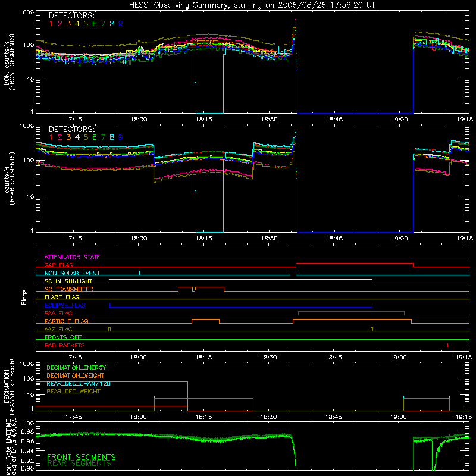Click 18:15 tick in front segments panel
476x476 pixels.
pyautogui.click(x=203, y=120)
